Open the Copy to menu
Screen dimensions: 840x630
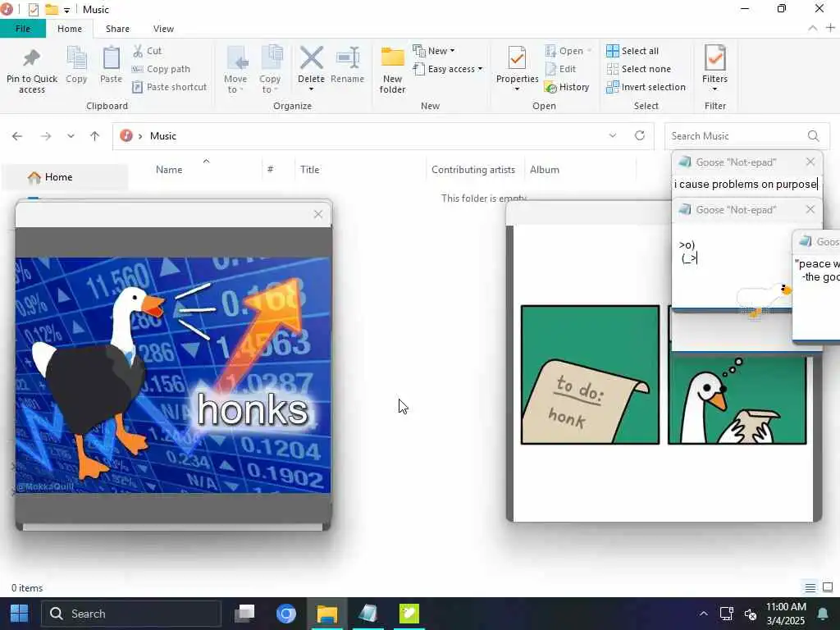(270, 70)
